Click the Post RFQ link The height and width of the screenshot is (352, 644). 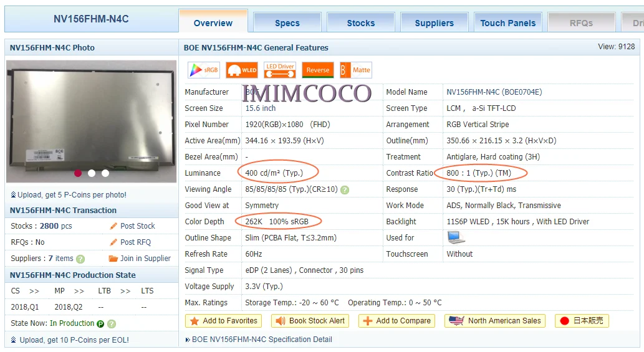(135, 242)
